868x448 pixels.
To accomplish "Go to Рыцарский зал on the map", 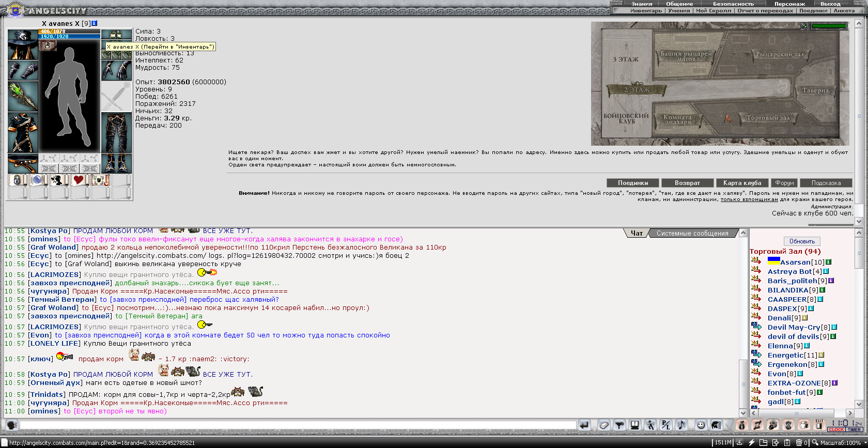I will pyautogui.click(x=780, y=54).
